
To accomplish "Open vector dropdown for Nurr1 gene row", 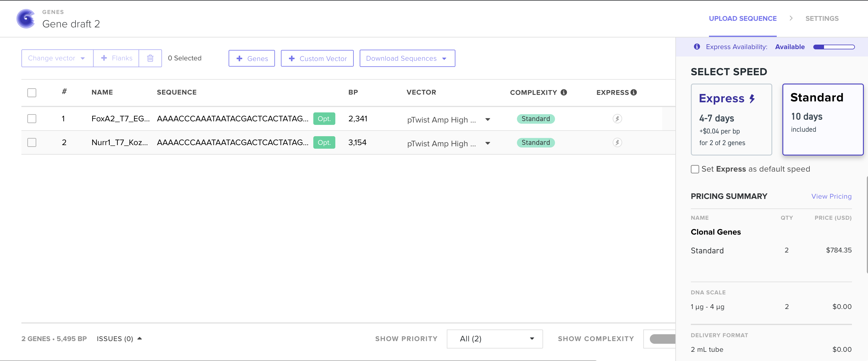I will pos(488,143).
